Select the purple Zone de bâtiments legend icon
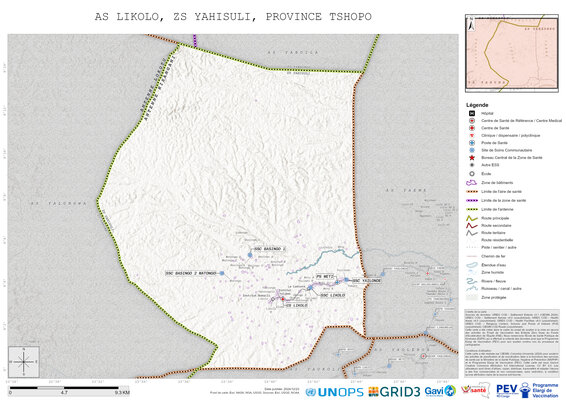This screenshot has height=400, width=566. tap(472, 183)
